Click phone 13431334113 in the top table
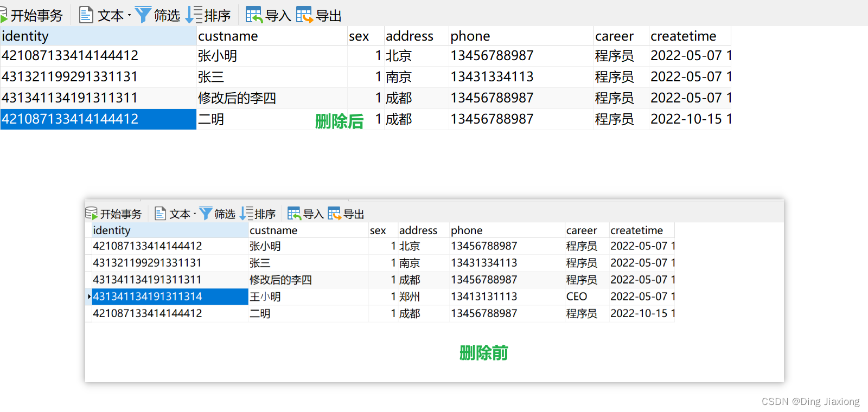Screen dimensions: 868x412 521,77
